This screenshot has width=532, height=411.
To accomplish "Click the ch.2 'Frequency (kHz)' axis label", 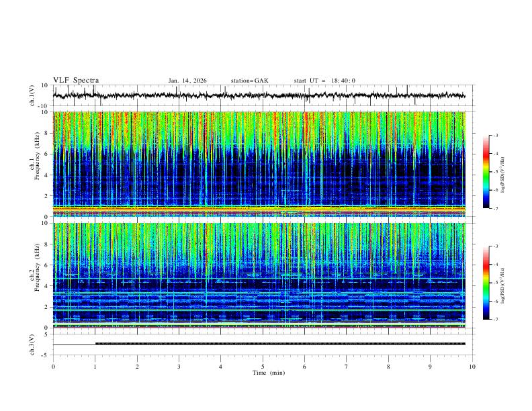I will (x=37, y=267).
